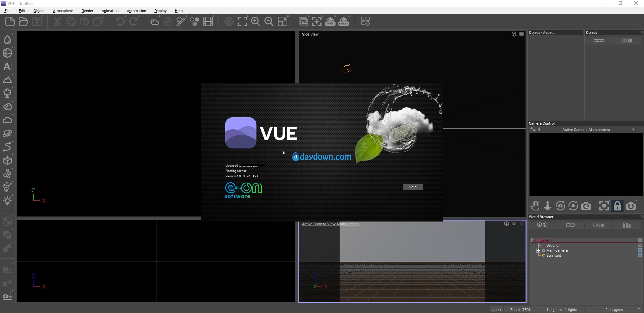The width and height of the screenshot is (644, 313).
Task: Open status bar dropdown arrow
Action: tap(639, 309)
